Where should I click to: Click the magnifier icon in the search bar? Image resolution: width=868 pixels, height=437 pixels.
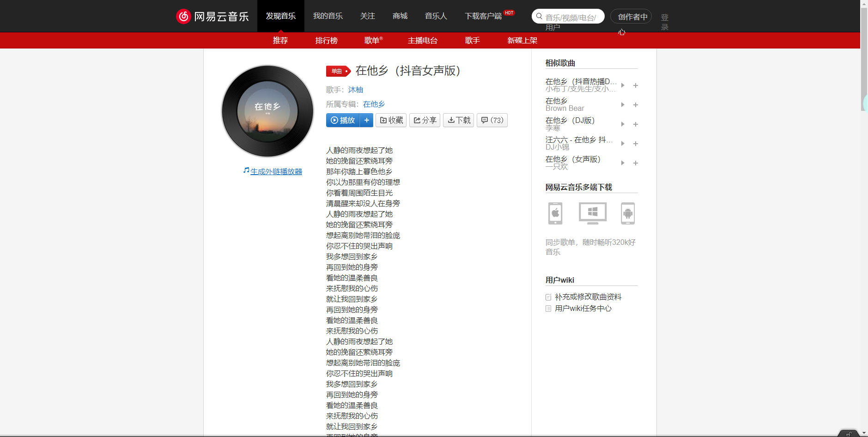(539, 16)
